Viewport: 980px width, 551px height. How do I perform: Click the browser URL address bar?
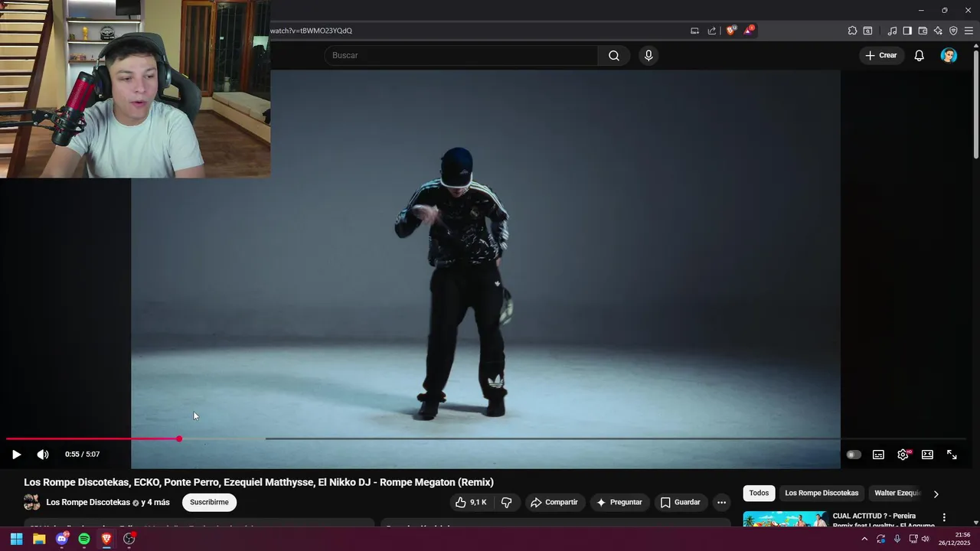point(475,31)
